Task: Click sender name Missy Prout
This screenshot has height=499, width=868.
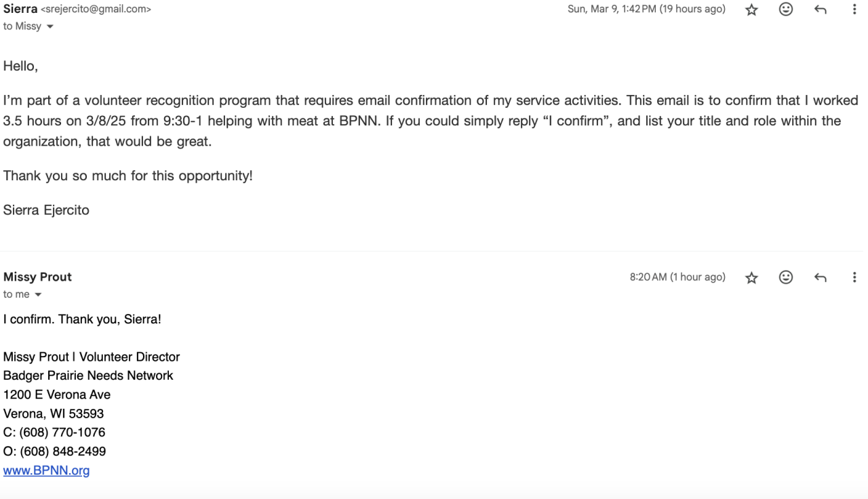Action: coord(37,277)
